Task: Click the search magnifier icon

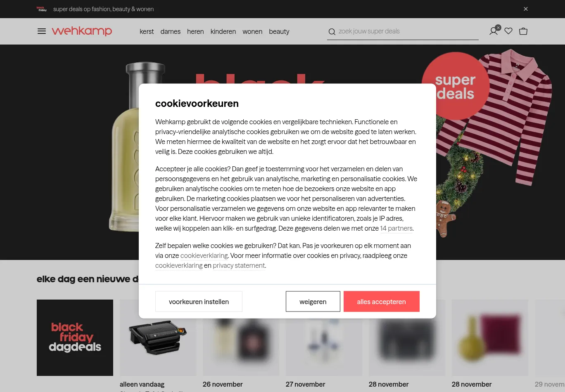Action: point(332,32)
